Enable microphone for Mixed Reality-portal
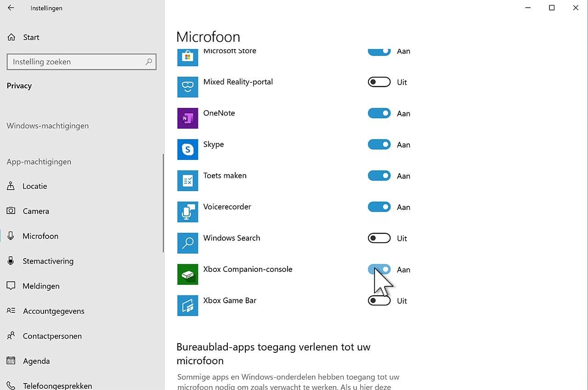Viewport: 588px width, 390px height. point(379,82)
